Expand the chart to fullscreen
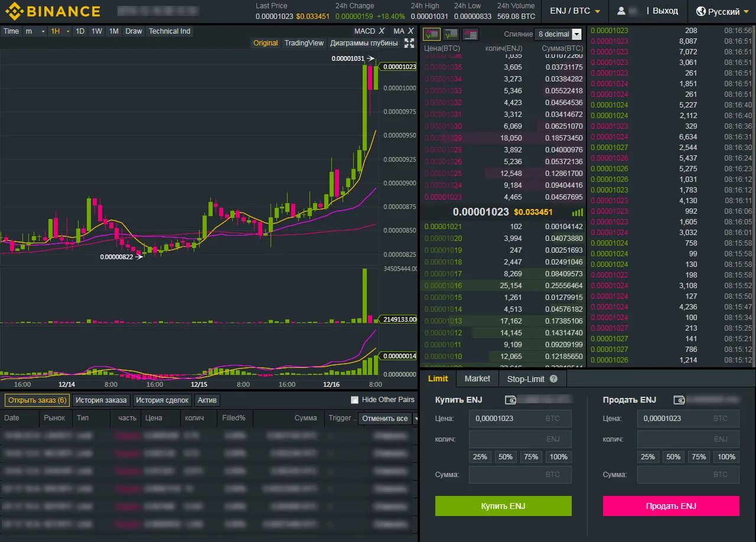The image size is (756, 542). pyautogui.click(x=409, y=43)
